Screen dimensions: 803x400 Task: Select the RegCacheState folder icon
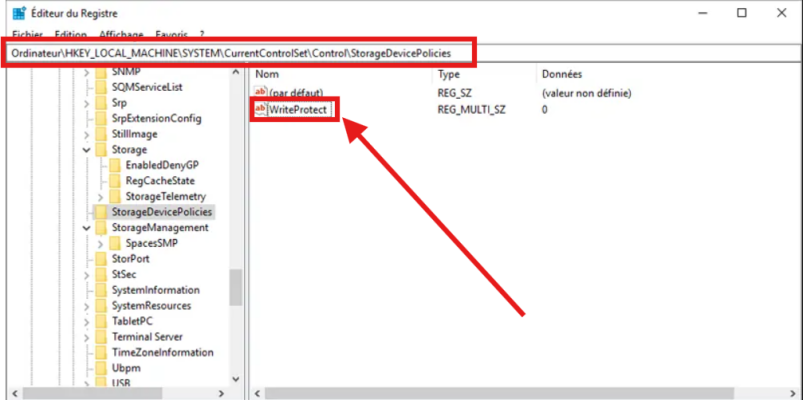point(115,181)
